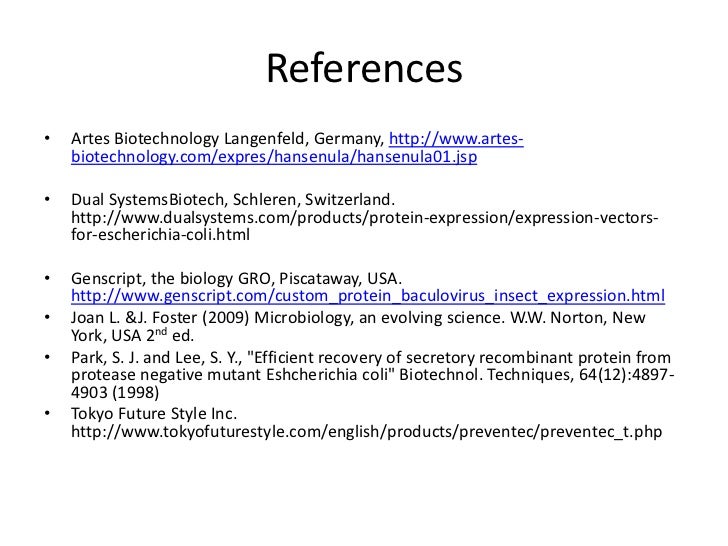Image resolution: width=728 pixels, height=546 pixels.
Task: Click the dualsystems.com protein-expression URL text
Action: [x=364, y=217]
